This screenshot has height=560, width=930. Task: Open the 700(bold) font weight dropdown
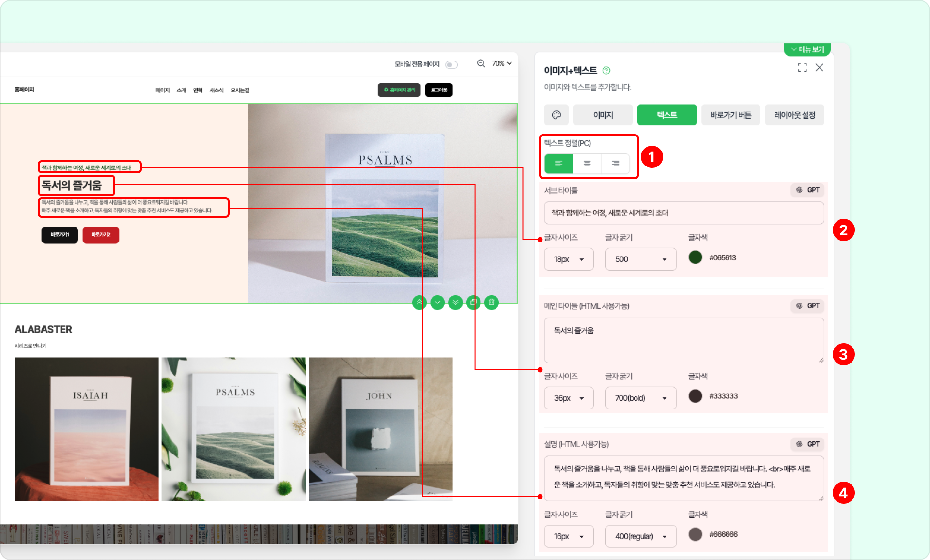(640, 398)
